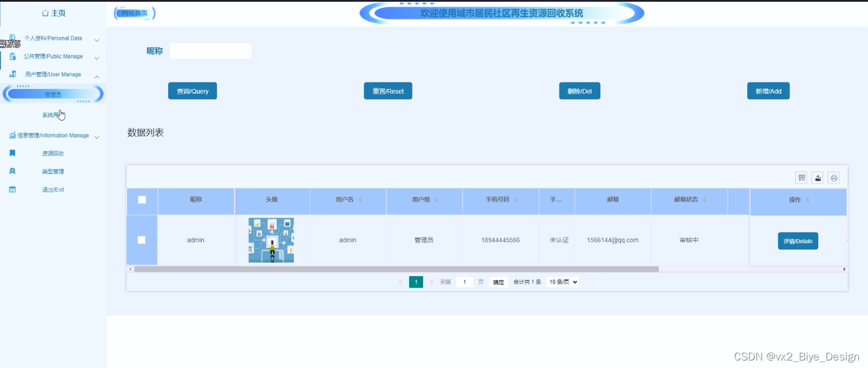This screenshot has height=368, width=868.
Task: Click the horizontal table scrollbar thumb
Action: 396,269
